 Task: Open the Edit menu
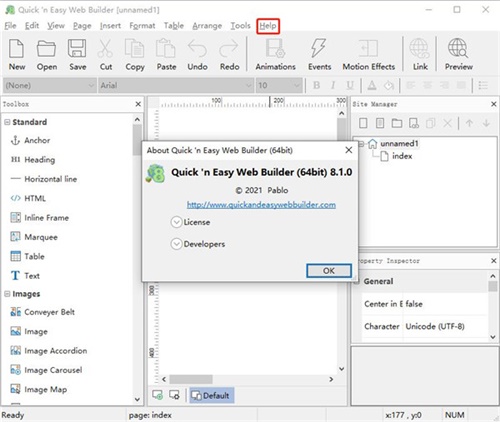pos(32,26)
